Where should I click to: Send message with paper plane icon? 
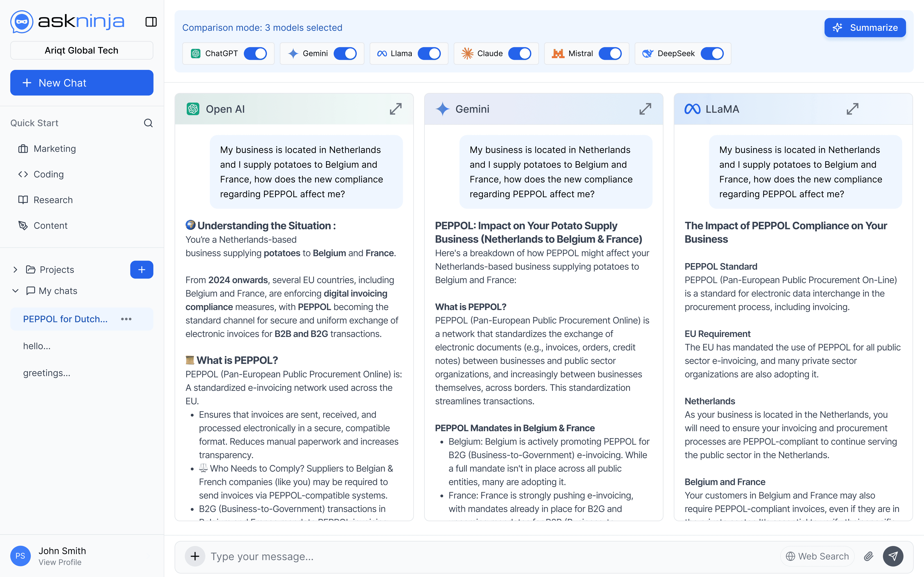pyautogui.click(x=893, y=556)
